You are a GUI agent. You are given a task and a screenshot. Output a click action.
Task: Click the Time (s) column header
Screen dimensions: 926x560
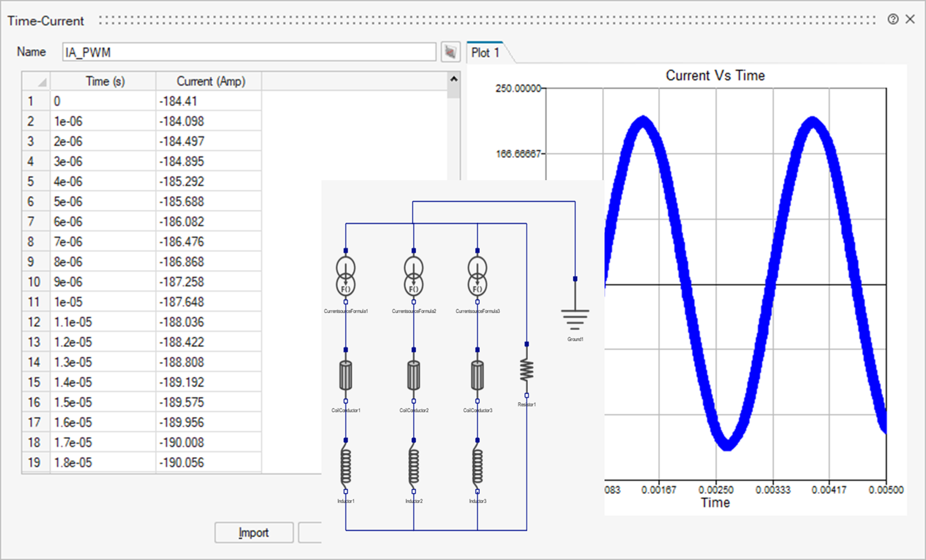104,81
